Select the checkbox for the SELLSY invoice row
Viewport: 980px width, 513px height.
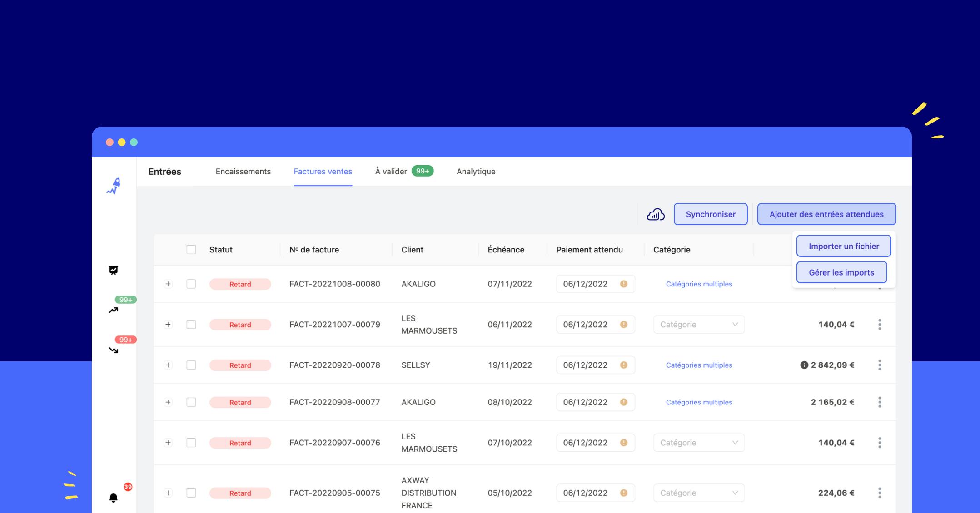191,365
